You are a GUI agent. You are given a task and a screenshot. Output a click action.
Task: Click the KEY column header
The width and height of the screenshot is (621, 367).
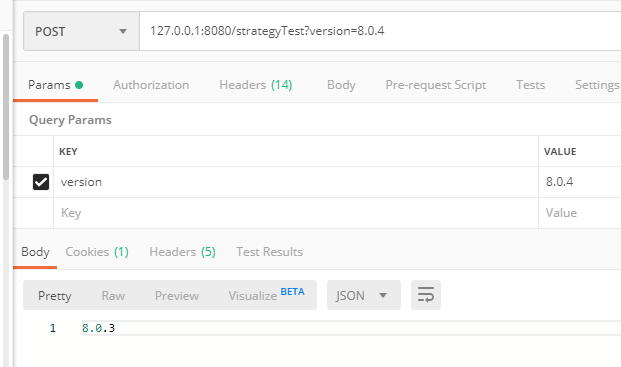[x=68, y=152]
